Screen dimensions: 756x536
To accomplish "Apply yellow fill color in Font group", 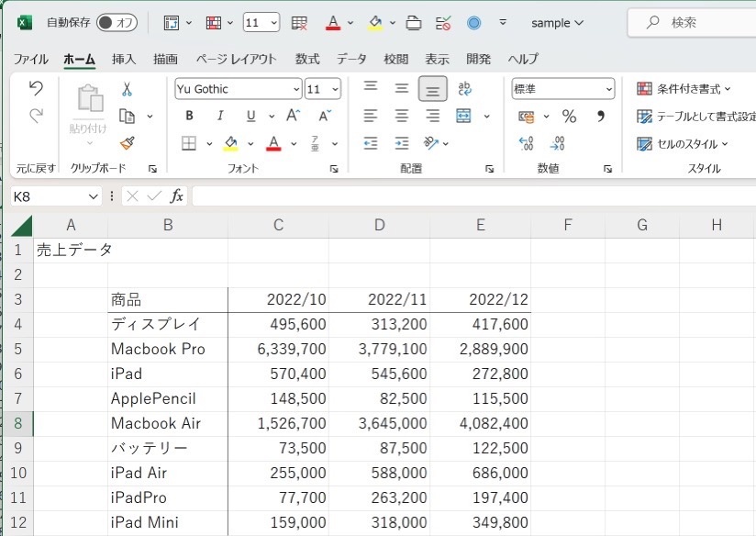I will coord(231,143).
